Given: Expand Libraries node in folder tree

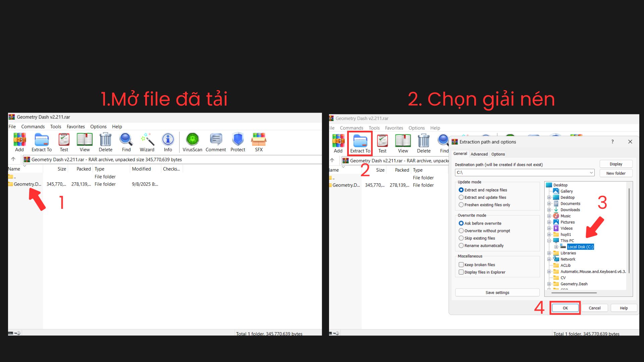Looking at the screenshot, I should pos(549,253).
